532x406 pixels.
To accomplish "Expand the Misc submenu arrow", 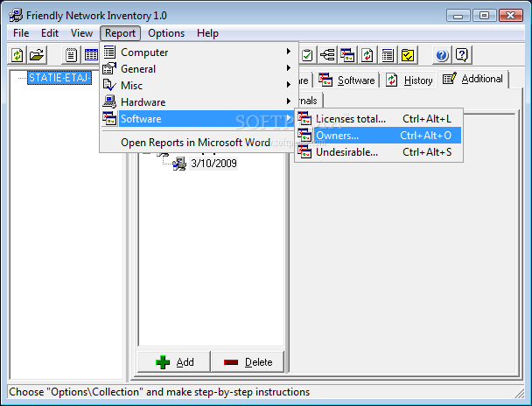I will pyautogui.click(x=289, y=85).
